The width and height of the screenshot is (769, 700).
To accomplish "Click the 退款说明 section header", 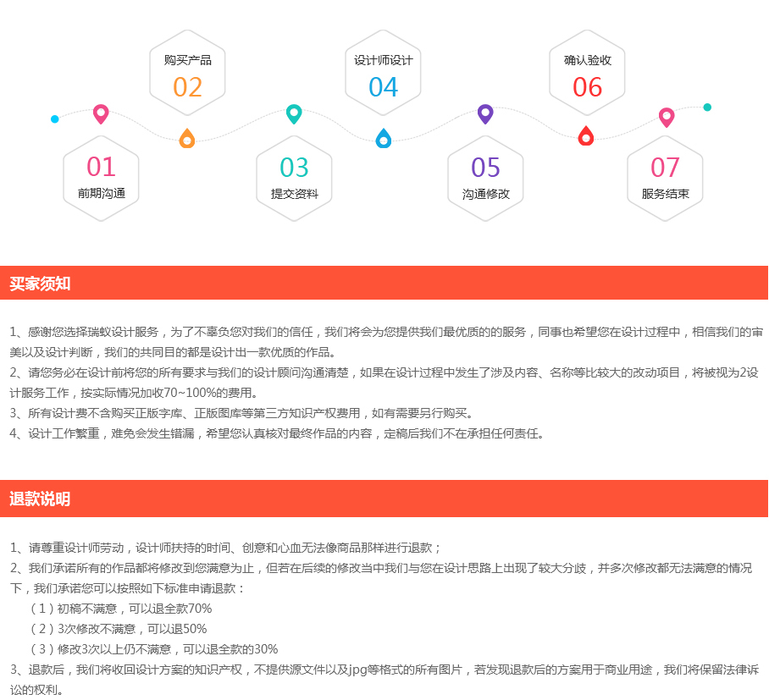I will pos(384,499).
